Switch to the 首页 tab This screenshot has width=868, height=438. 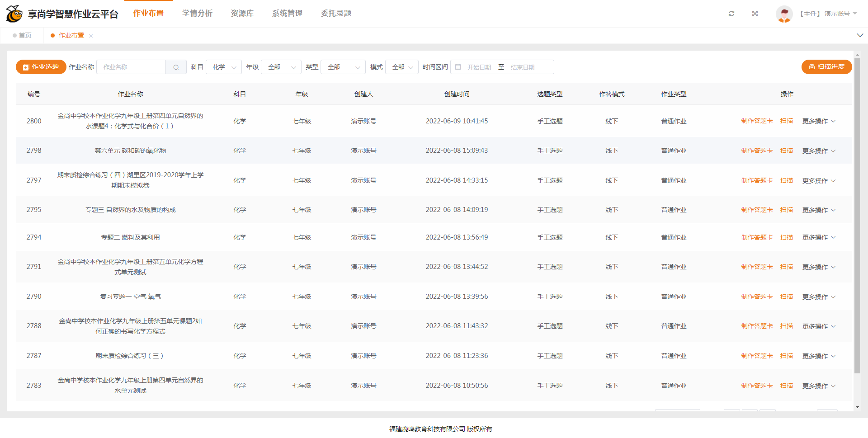click(x=22, y=35)
